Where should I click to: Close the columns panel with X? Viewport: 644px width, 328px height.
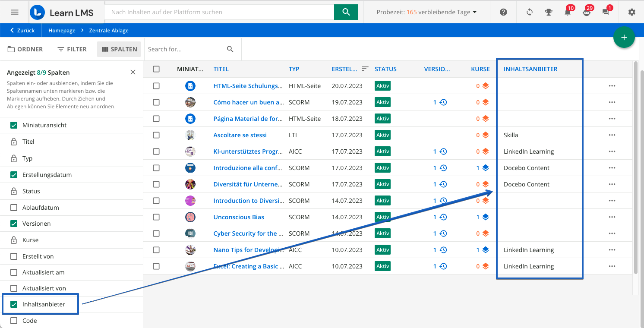pos(133,72)
